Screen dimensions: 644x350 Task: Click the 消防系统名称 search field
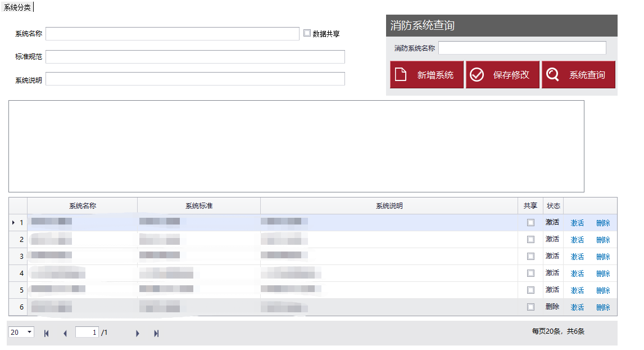click(x=522, y=48)
